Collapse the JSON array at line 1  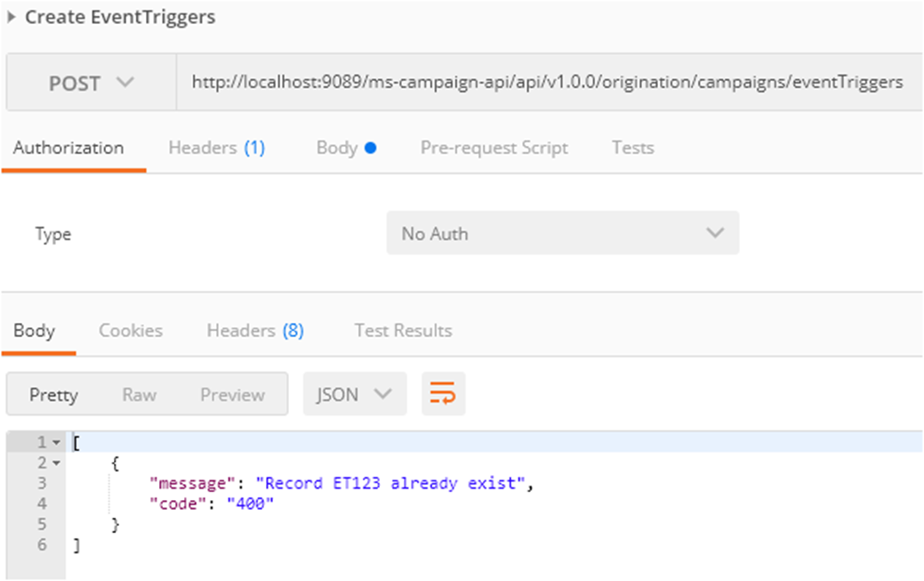point(56,443)
